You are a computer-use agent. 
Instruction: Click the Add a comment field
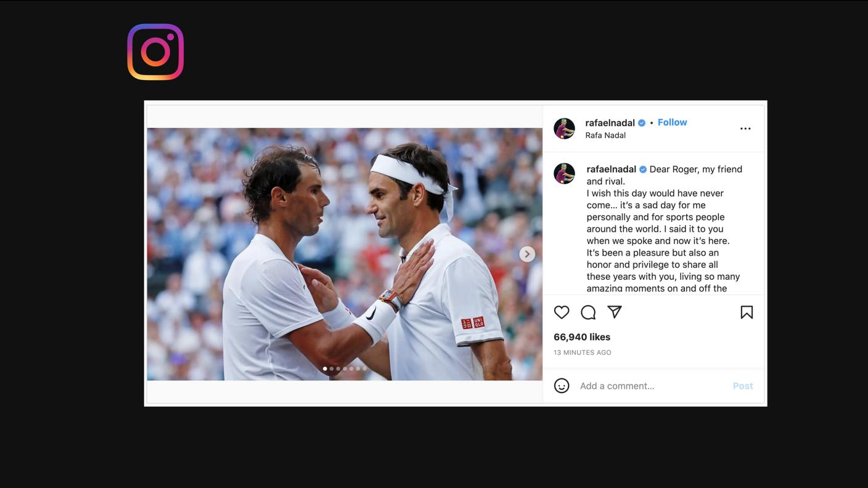pyautogui.click(x=650, y=386)
